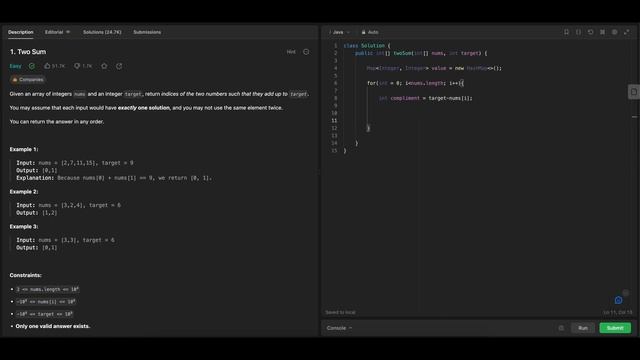Show the Companies tag
This screenshot has height=360, width=640.
click(x=27, y=80)
